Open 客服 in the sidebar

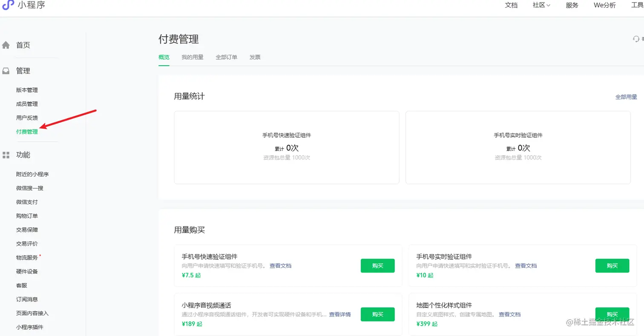point(22,285)
